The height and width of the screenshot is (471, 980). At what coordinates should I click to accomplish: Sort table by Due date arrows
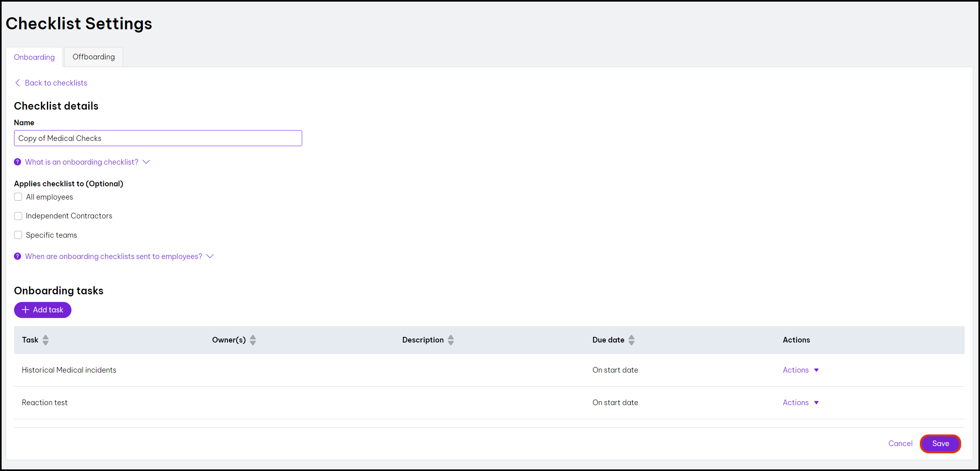[x=631, y=340]
